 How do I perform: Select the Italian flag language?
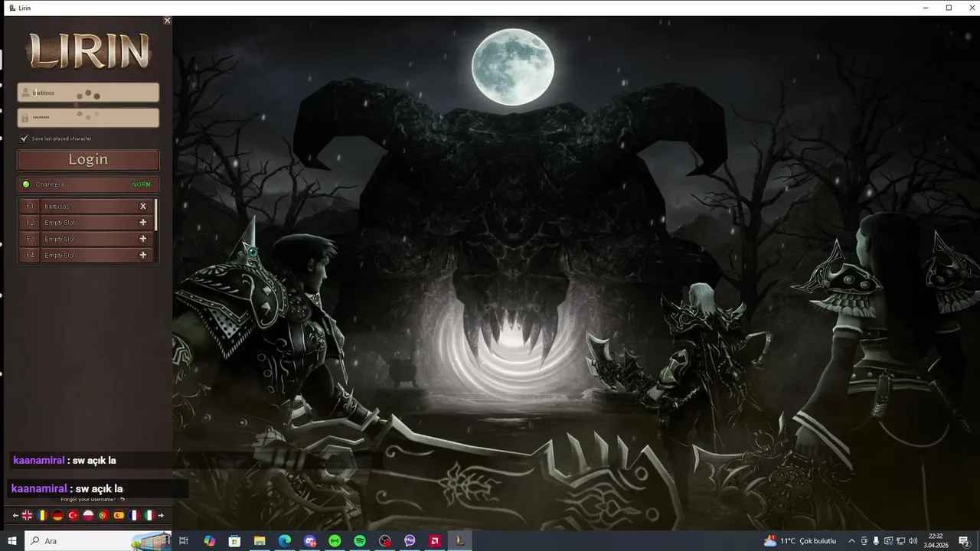tap(149, 516)
